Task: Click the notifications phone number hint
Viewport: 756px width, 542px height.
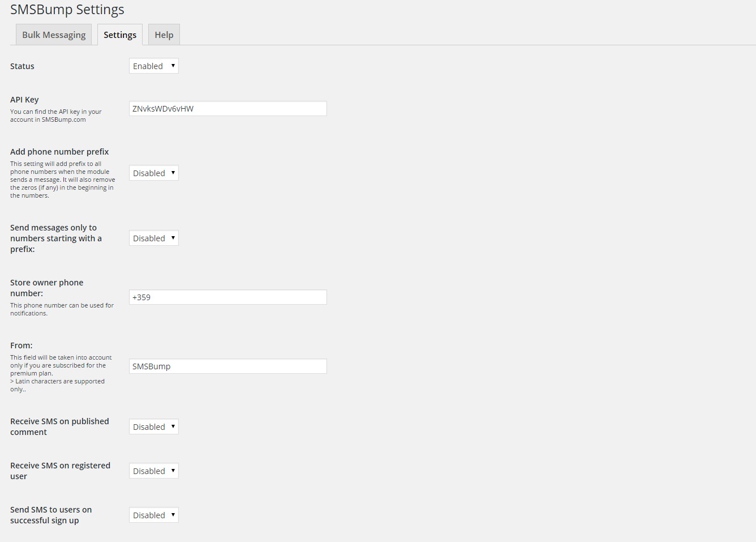Action: pyautogui.click(x=62, y=309)
